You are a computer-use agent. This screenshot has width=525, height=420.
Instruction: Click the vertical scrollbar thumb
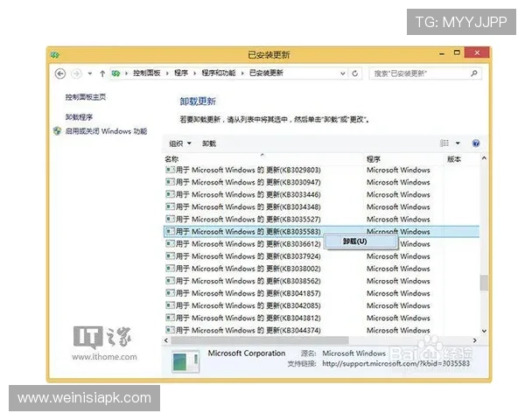click(484, 283)
